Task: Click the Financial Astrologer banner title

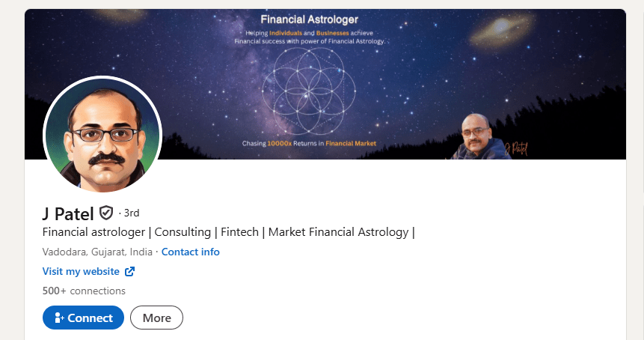Action: [x=309, y=19]
